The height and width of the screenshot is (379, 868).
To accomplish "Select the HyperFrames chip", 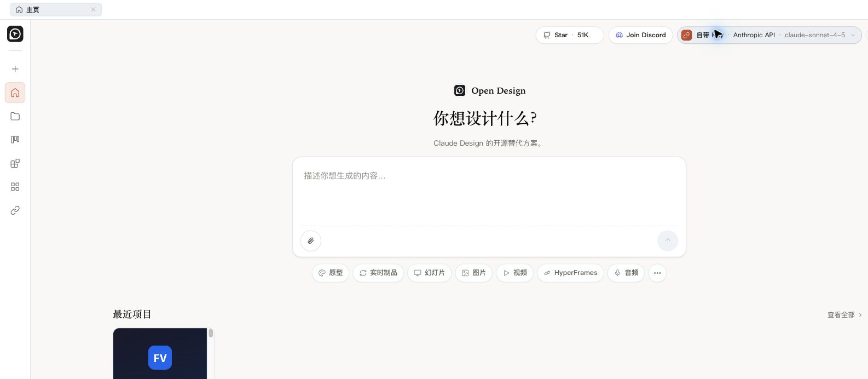I will (570, 273).
